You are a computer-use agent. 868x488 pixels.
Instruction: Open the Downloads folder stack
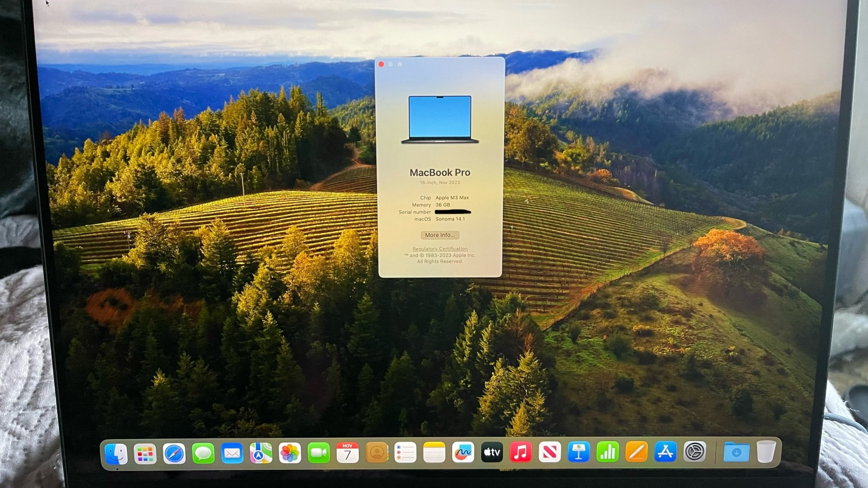coord(736,452)
